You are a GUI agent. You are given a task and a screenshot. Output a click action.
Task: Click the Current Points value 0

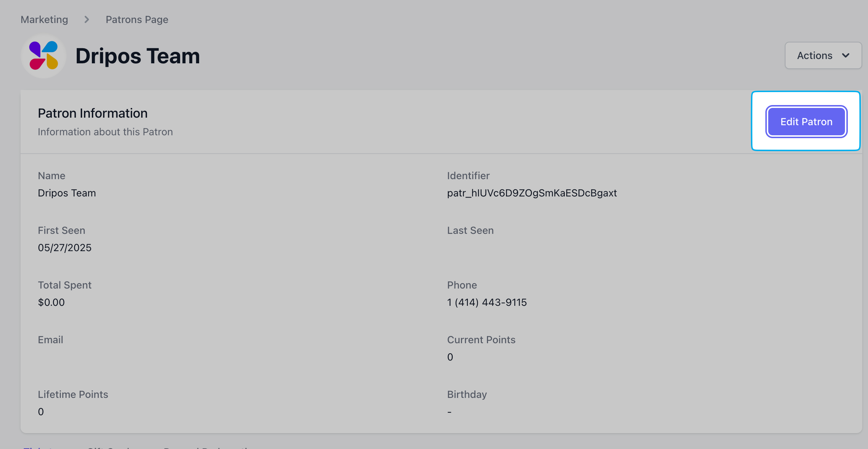pos(450,357)
